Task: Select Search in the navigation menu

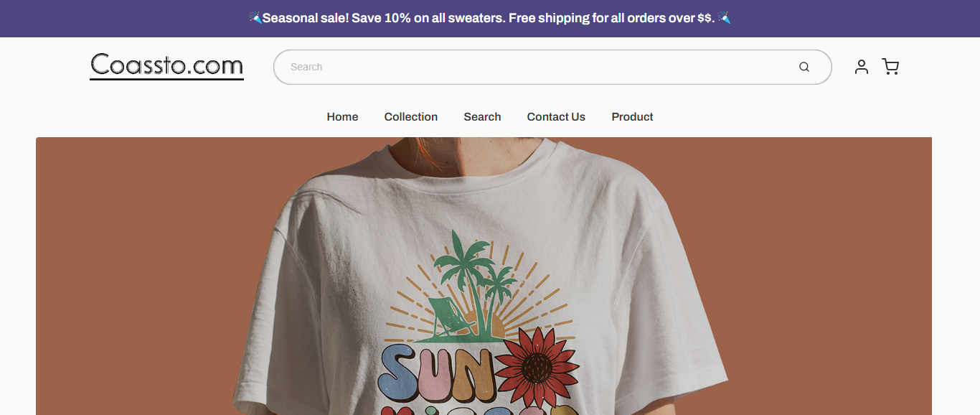Action: click(482, 117)
